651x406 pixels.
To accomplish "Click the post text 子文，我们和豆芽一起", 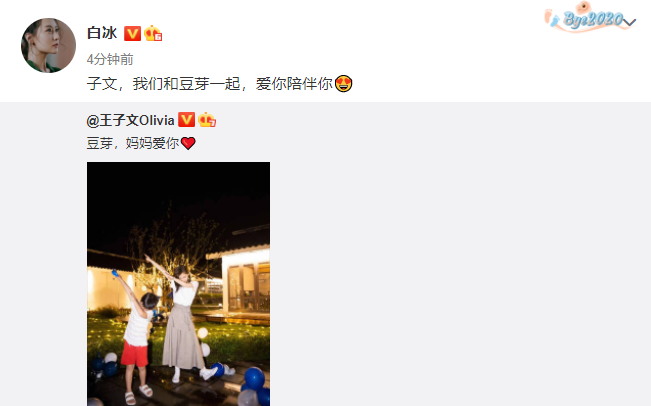I will [164, 83].
